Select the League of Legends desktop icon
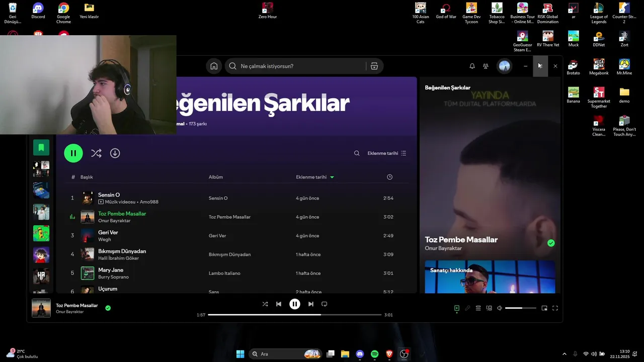Viewport: 644px width, 362px height. click(599, 13)
